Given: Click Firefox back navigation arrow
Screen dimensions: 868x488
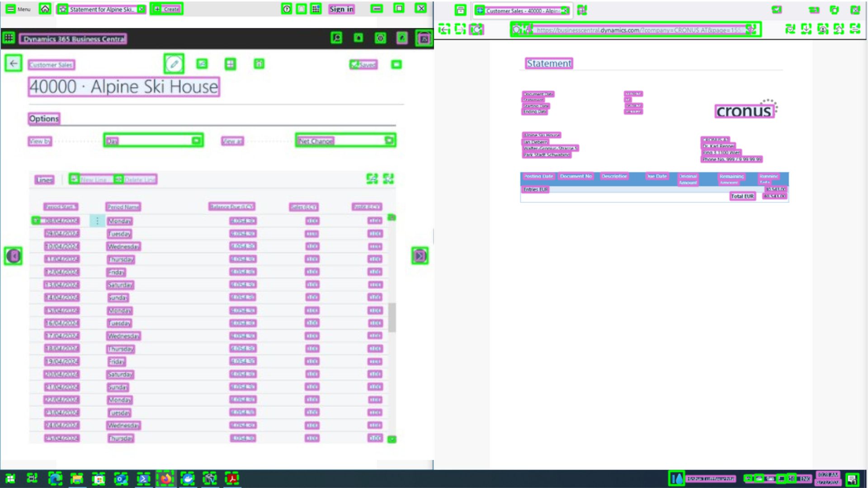Looking at the screenshot, I should 444,29.
